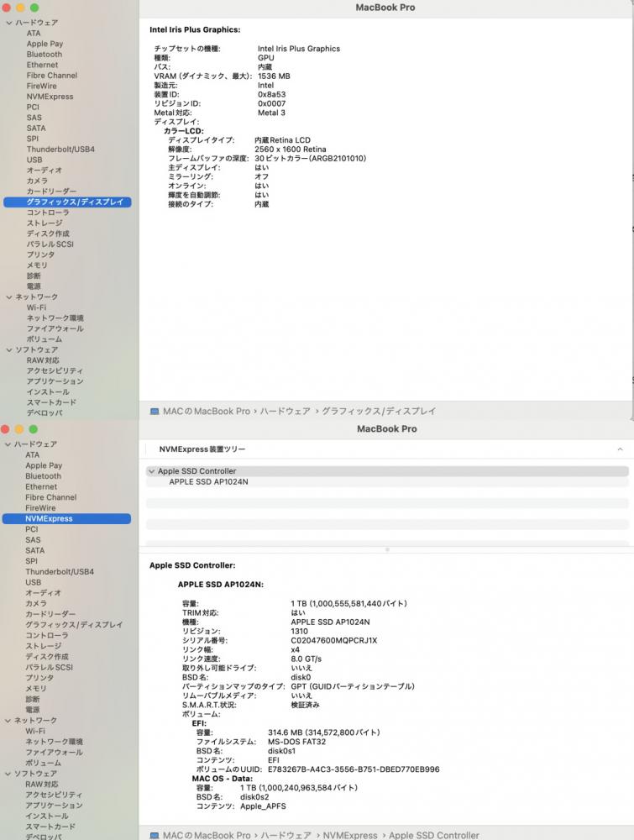Open グラフィックス/ディスプレイ in the NVMExpress window sidebar

(74, 625)
